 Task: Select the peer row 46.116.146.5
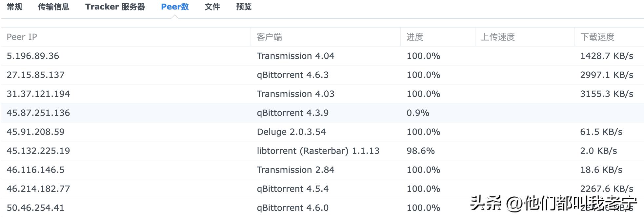pos(35,170)
